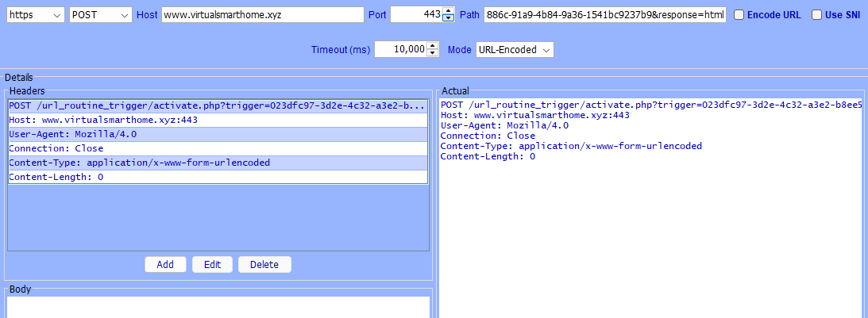Open the POST method dropdown
This screenshot has height=318, width=868.
tap(102, 15)
